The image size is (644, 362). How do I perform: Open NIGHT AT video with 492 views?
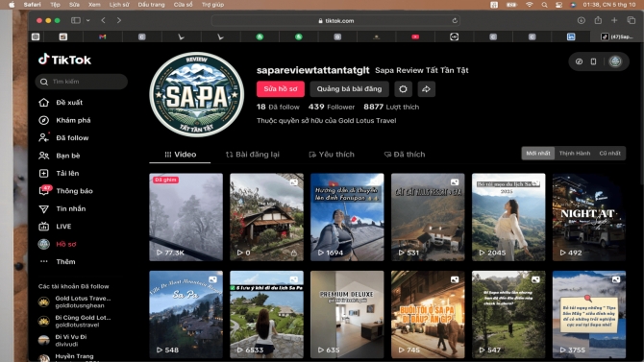(589, 217)
